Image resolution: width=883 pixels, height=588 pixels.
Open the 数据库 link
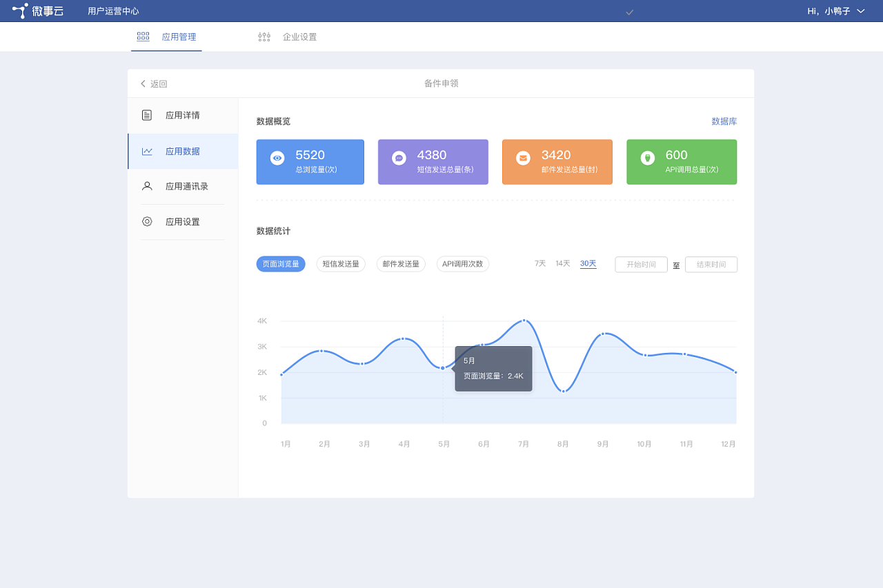click(x=724, y=121)
